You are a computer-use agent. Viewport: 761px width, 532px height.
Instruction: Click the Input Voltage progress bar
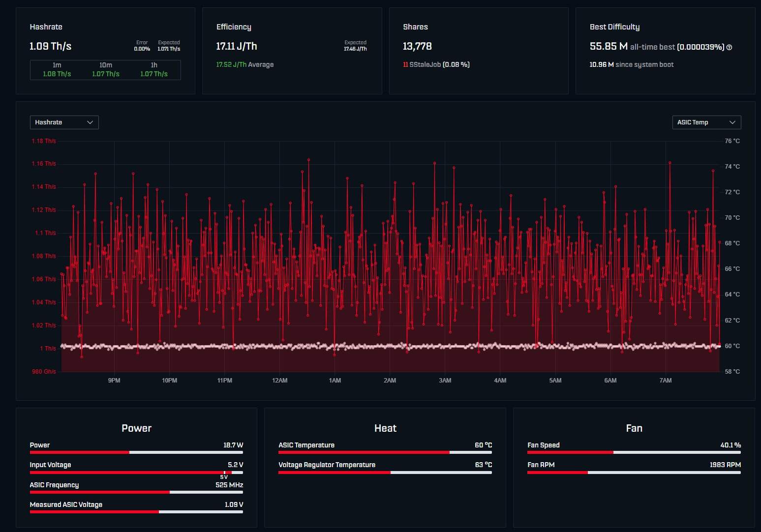[x=136, y=472]
